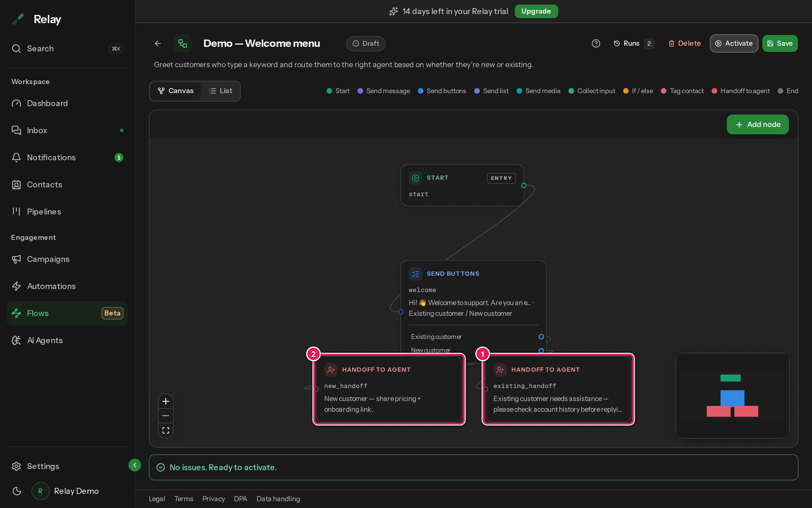Open the Dashboard page
This screenshot has width=812, height=508.
click(67, 103)
